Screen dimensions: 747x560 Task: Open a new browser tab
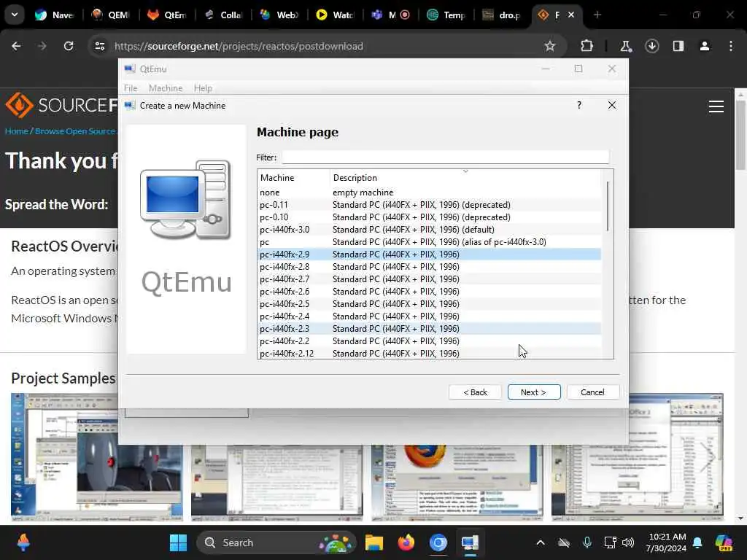point(597,15)
